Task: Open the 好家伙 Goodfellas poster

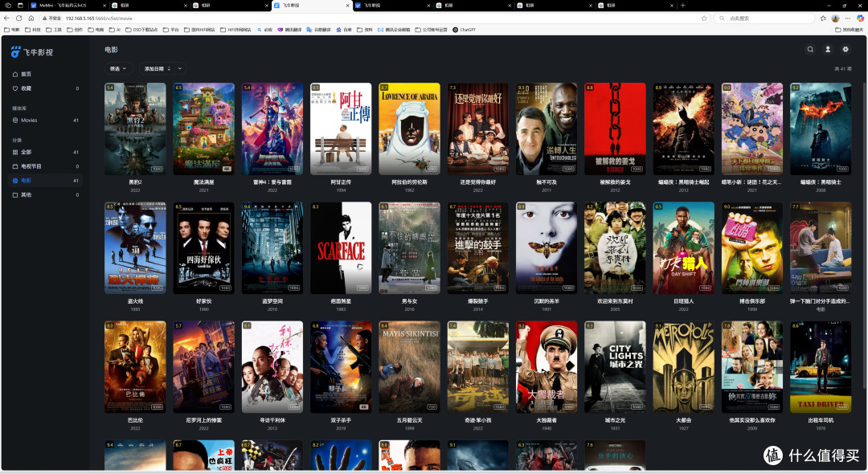Action: coord(203,247)
